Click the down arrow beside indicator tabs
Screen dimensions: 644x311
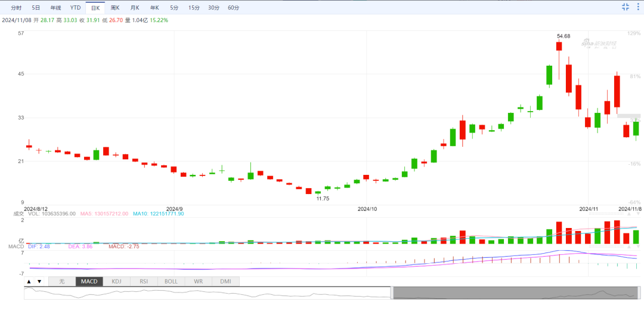pos(39,281)
